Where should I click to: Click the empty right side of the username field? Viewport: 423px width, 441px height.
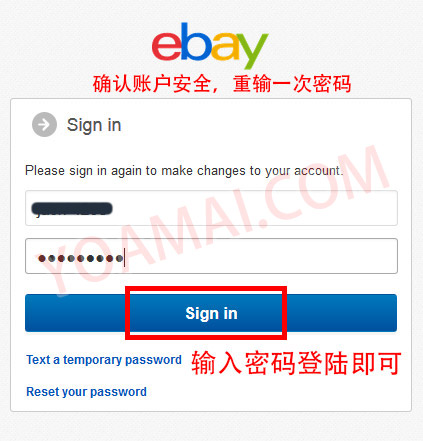(255, 208)
